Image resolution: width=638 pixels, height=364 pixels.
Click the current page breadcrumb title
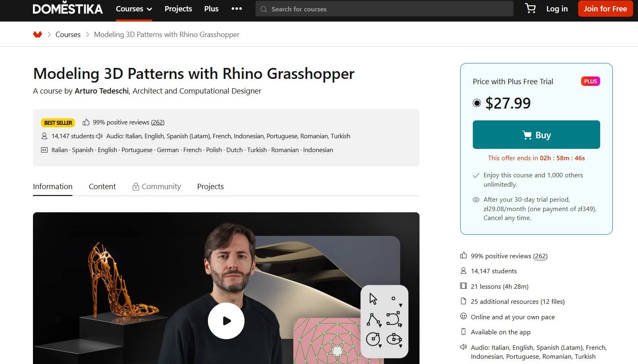pyautogui.click(x=167, y=35)
